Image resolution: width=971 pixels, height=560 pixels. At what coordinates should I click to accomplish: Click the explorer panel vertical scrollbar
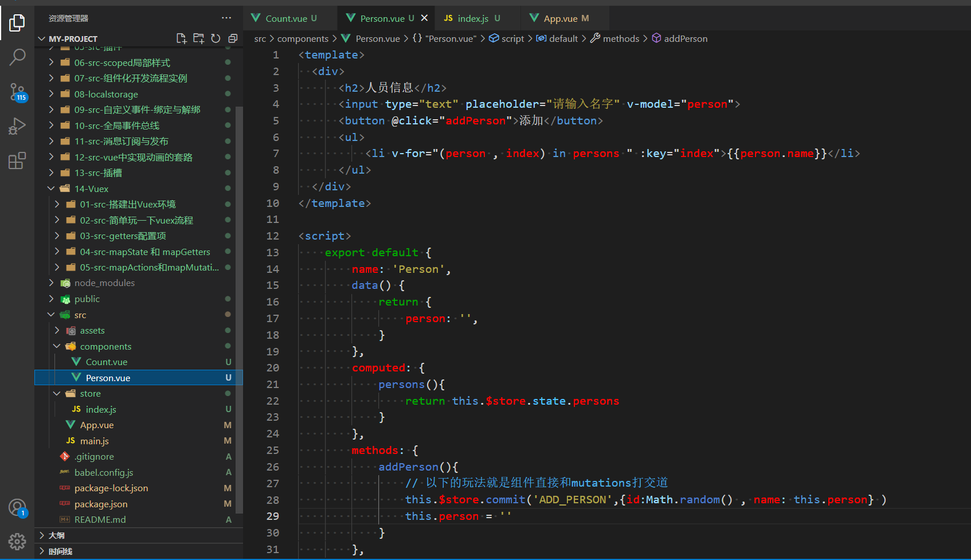point(240,310)
